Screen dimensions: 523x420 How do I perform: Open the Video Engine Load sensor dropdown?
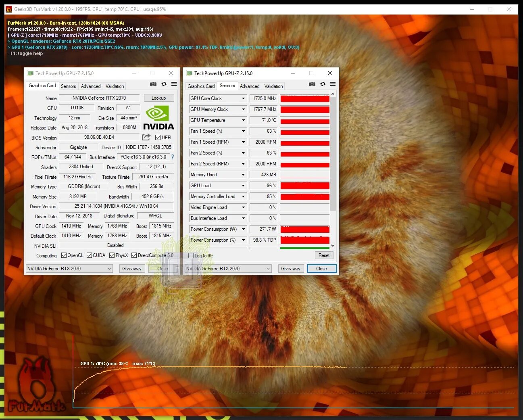[x=243, y=207]
